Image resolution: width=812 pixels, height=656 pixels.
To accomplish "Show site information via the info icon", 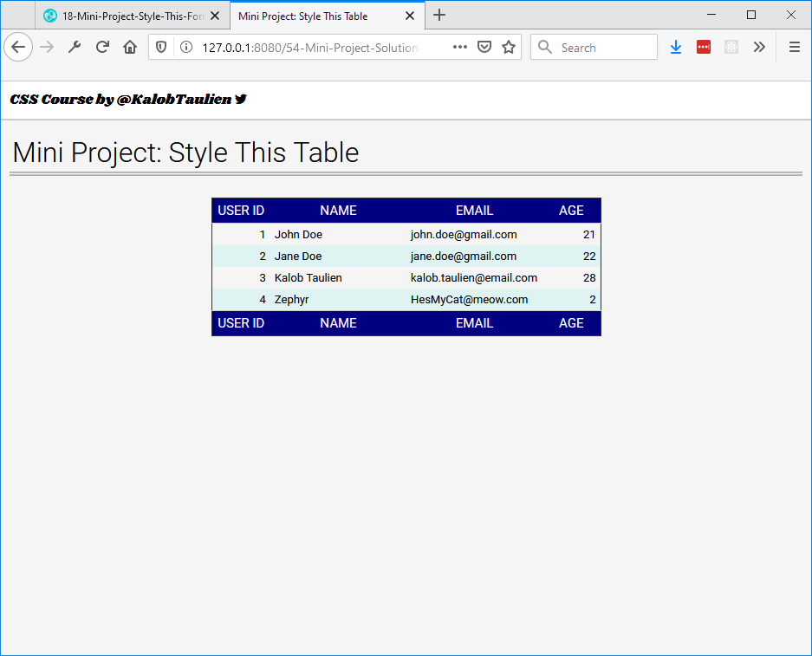I will (185, 47).
